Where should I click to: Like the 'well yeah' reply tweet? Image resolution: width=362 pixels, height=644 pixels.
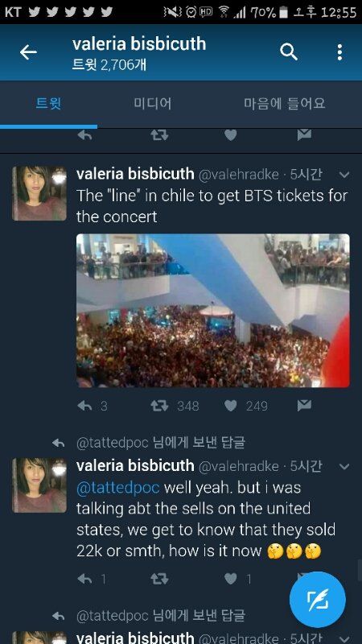click(231, 579)
